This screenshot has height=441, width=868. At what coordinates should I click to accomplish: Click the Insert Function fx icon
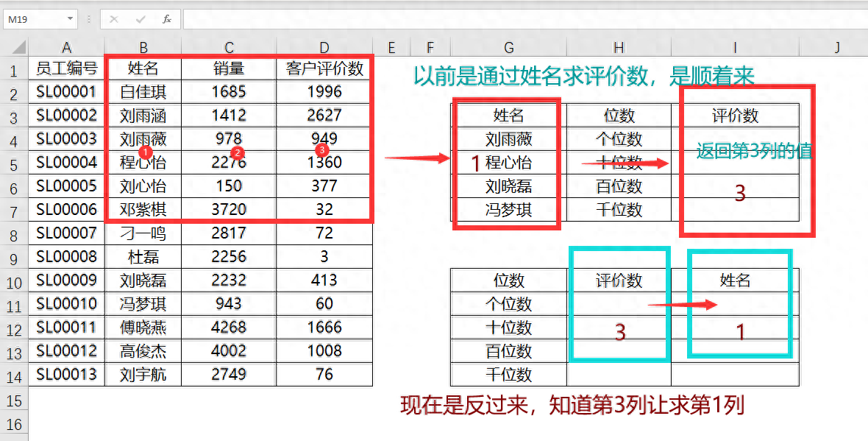coord(167,19)
